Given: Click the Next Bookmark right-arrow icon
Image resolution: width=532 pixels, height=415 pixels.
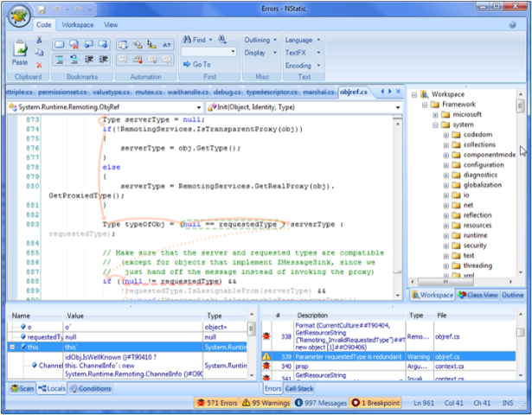Looking at the screenshot, I should pos(103,44).
